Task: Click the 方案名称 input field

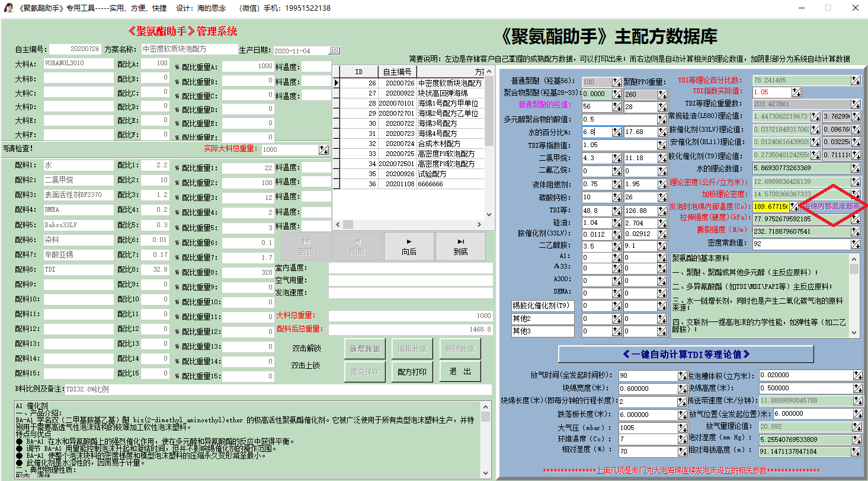Action: pos(188,49)
